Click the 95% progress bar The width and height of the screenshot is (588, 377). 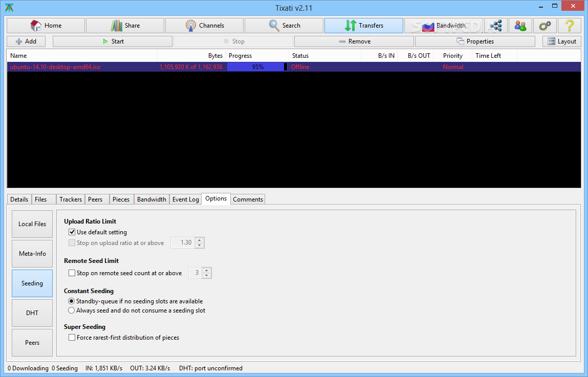click(257, 66)
